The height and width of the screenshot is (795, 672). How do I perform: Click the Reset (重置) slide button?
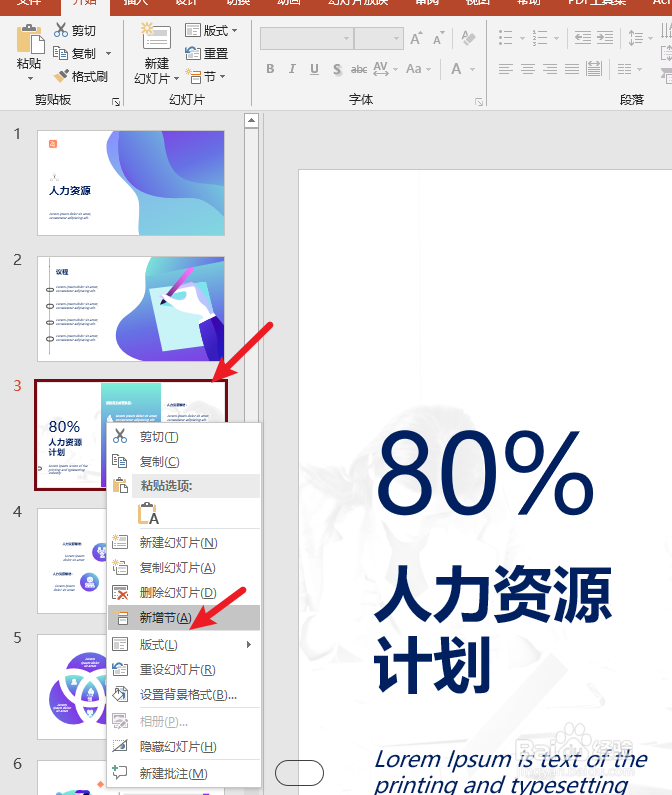pos(206,53)
